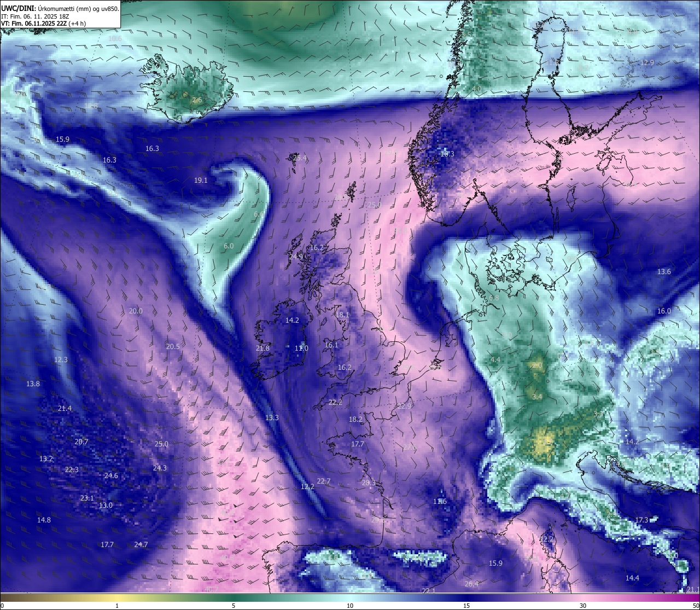Viewport: 700px width, 610px height.
Task: Click the 20.0 value on the map
Action: (136, 311)
